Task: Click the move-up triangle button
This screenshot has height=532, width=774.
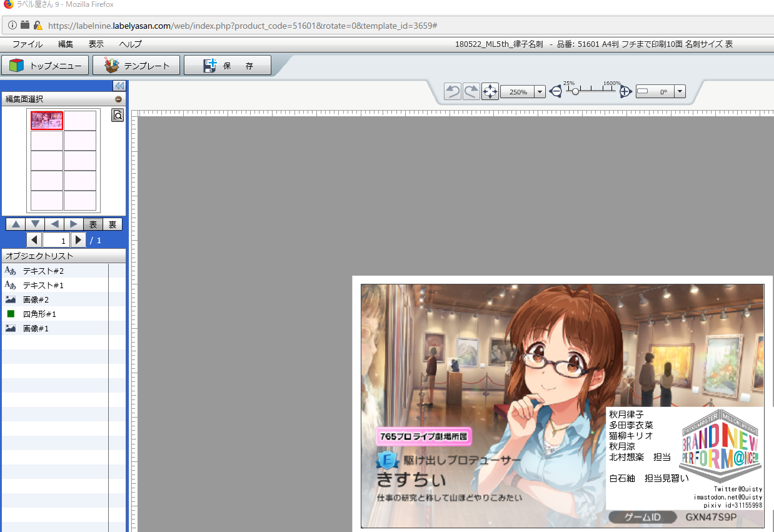Action: tap(16, 224)
